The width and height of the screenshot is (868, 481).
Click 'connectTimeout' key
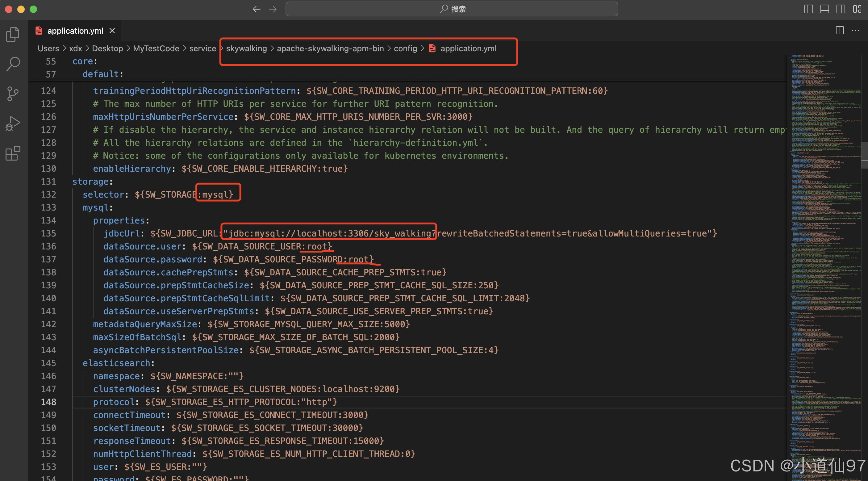pos(129,415)
